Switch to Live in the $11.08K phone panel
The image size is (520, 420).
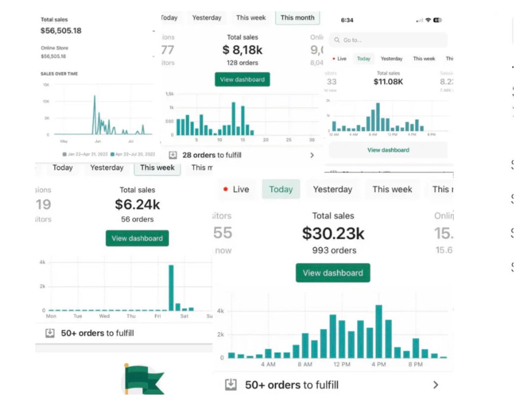pyautogui.click(x=339, y=59)
